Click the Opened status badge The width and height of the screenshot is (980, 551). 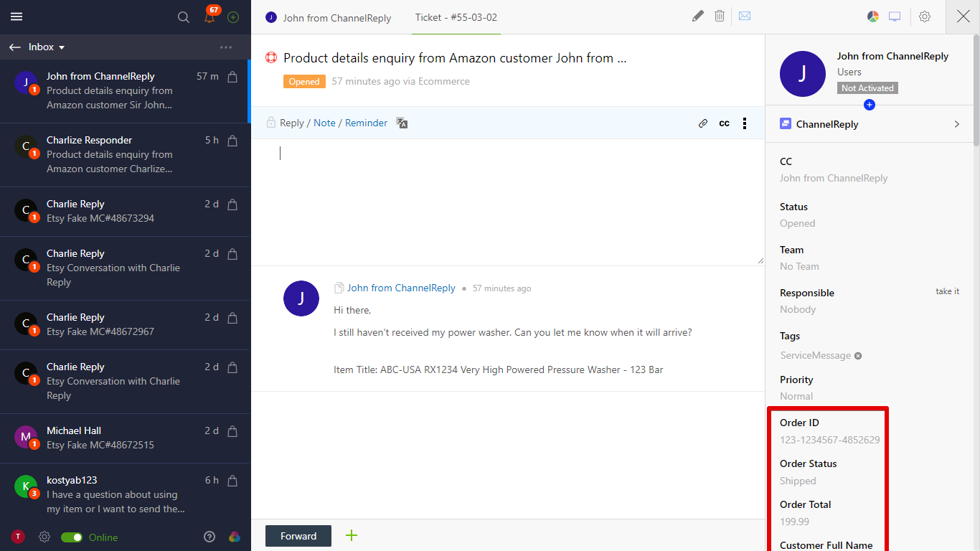click(304, 82)
